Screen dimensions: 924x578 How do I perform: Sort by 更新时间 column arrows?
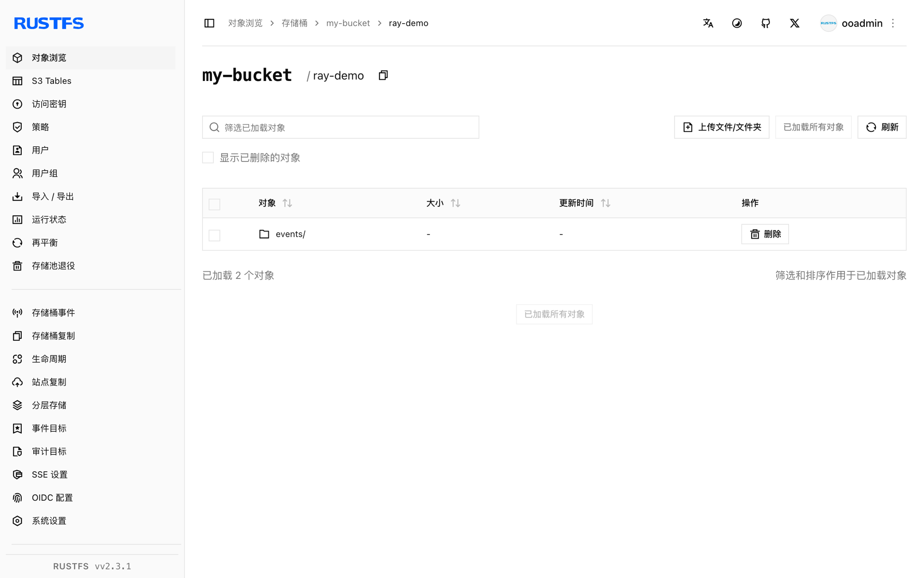606,203
